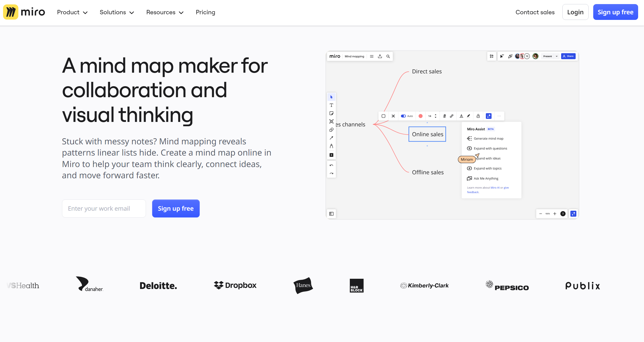
Task: Toggle the Auto switch in toolbar
Action: 403,116
